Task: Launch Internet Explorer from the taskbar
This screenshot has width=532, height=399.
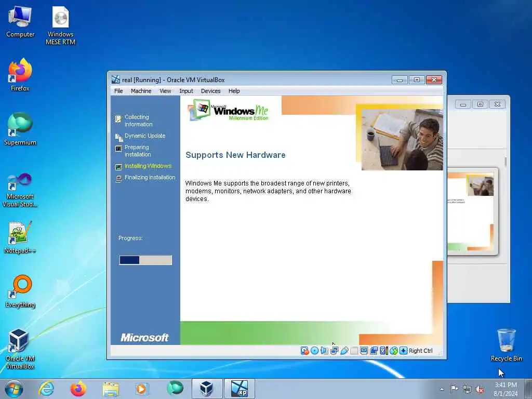Action: click(x=46, y=389)
